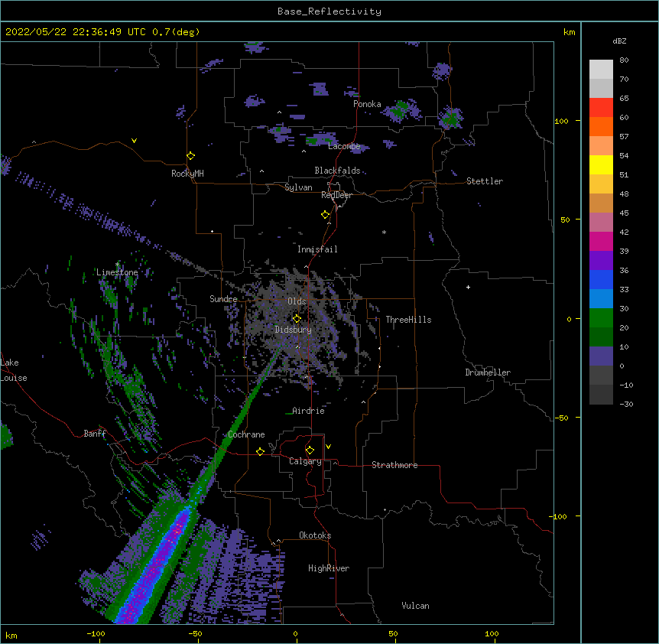
Task: Click the -30 value on the dBZ legend
Action: tap(626, 405)
